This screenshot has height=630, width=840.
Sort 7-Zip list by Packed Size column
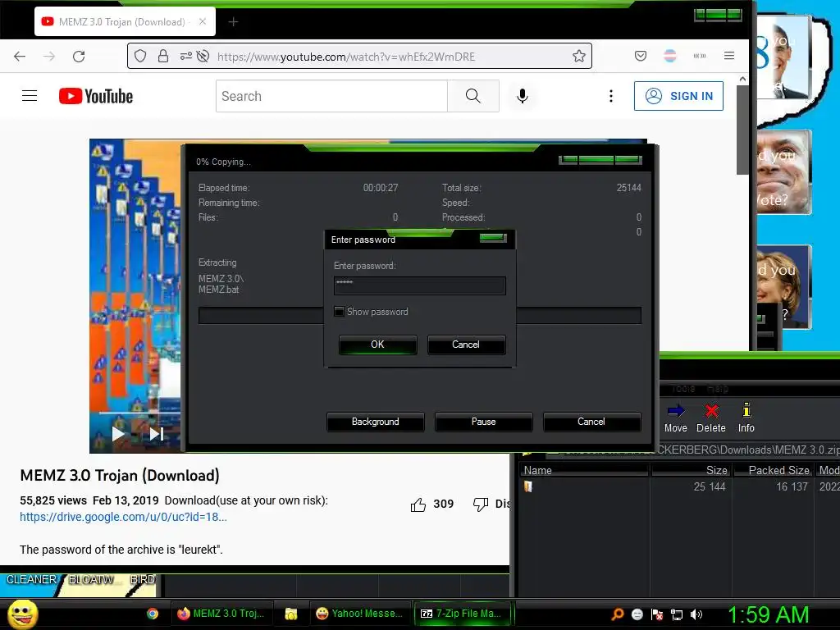point(773,470)
